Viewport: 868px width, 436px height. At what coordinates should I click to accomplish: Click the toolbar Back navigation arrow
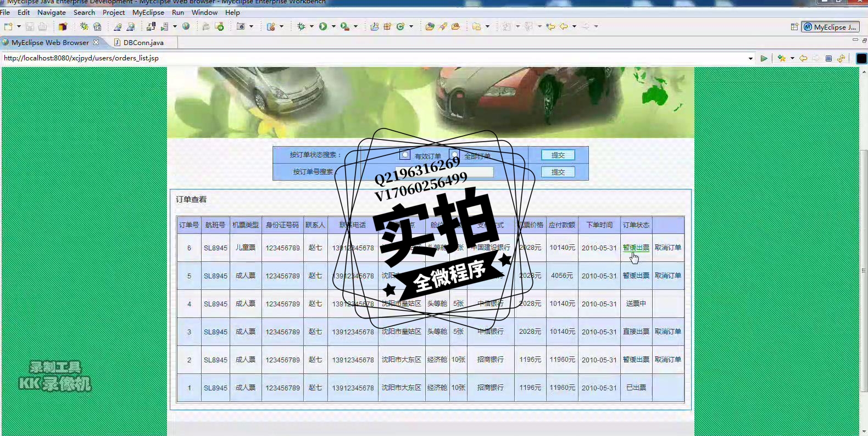[x=564, y=26]
